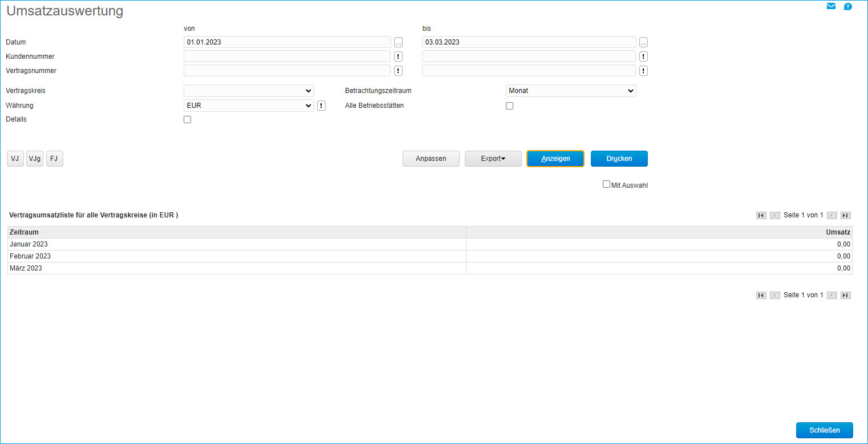Click lookup icon beside Kundennummer 'von' field
Screen dimensions: 868x444
pyautogui.click(x=398, y=56)
